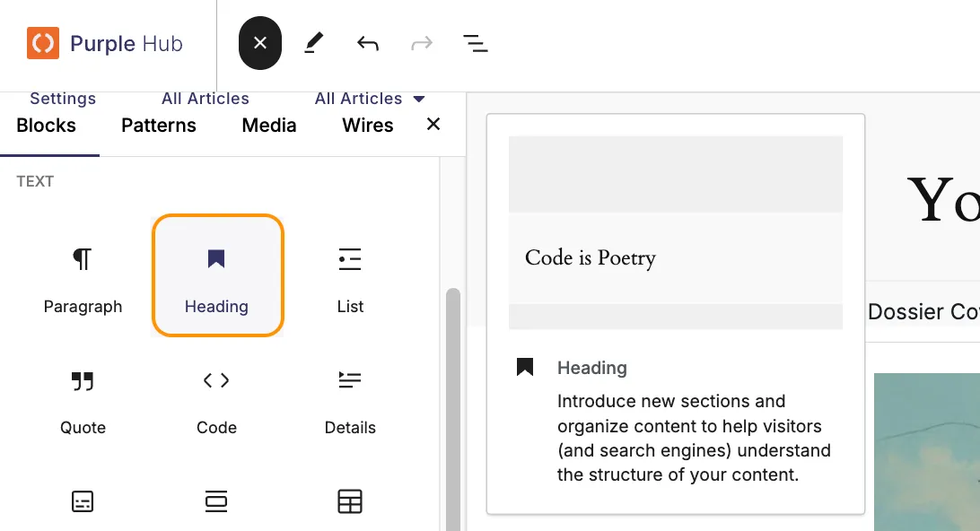The image size is (980, 531).
Task: Select the caption-style block icon below Quote
Action: point(83,501)
